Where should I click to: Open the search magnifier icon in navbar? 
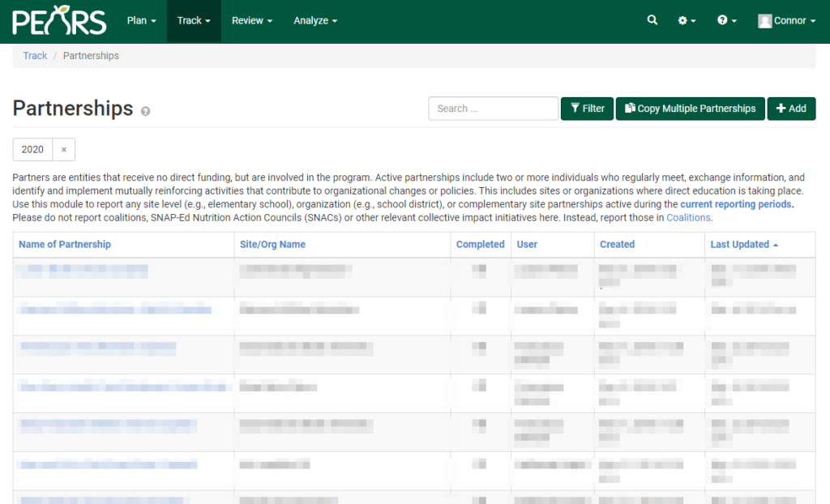point(652,21)
